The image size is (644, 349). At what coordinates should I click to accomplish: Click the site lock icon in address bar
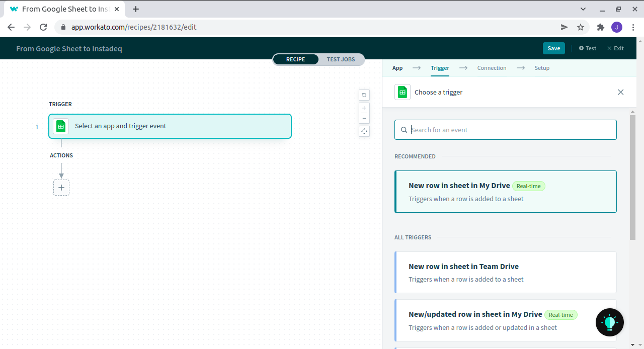[x=63, y=27]
